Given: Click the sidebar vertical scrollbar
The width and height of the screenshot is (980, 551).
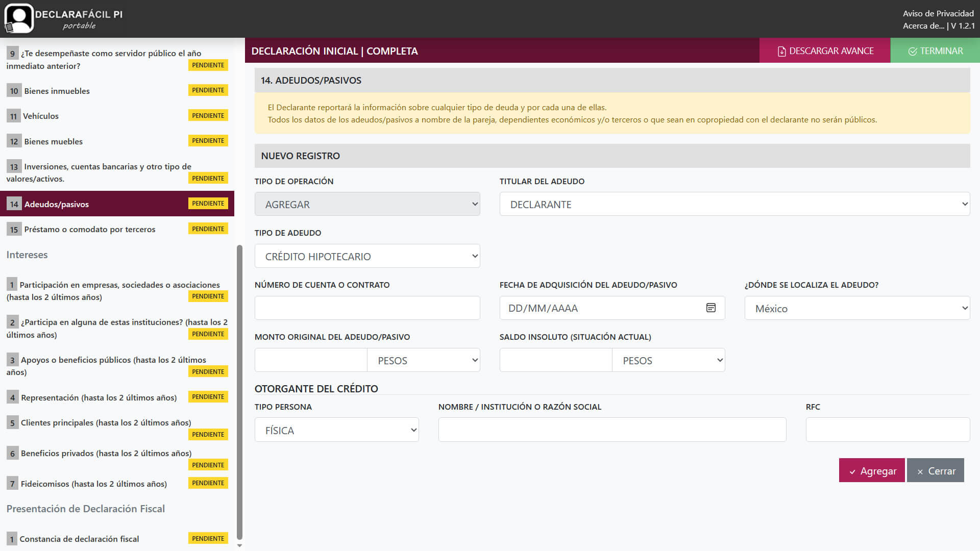Looking at the screenshot, I should coord(239,392).
